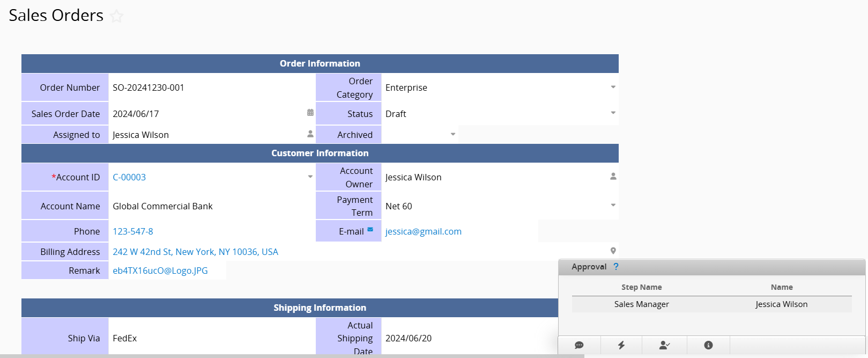Click the E-mail envelope icon
This screenshot has width=868, height=358.
370,230
